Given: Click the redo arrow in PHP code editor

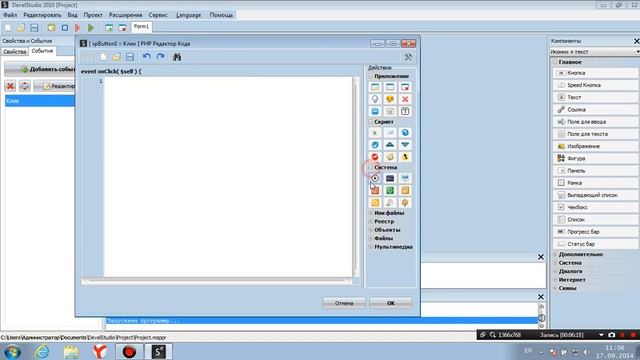Looking at the screenshot, I should pos(160,57).
